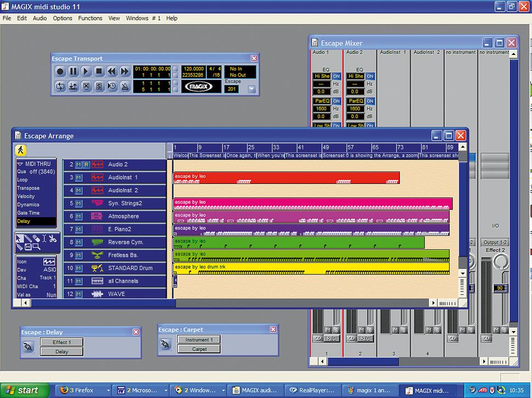Click the MAGIX logo on the Transport panel

(x=200, y=86)
